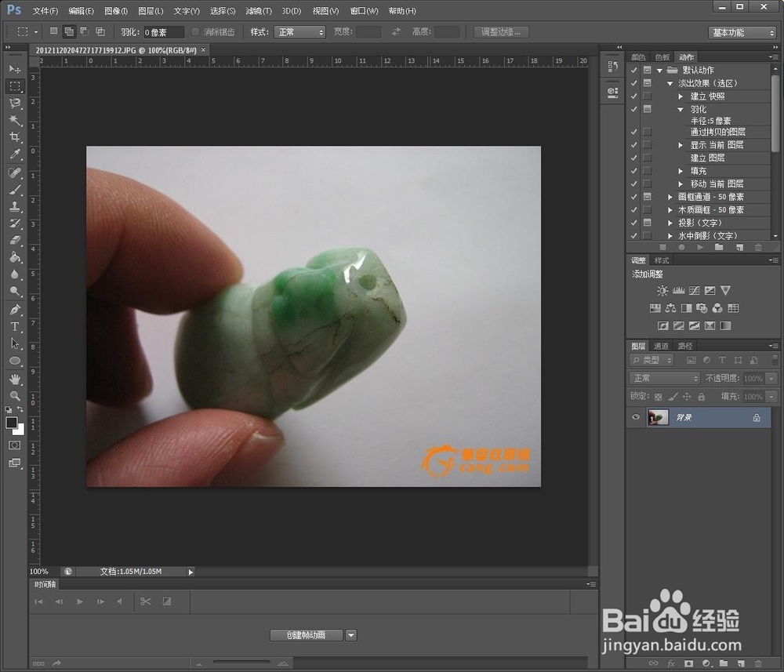Open the layer blend mode dropdown
784x672 pixels.
point(664,379)
